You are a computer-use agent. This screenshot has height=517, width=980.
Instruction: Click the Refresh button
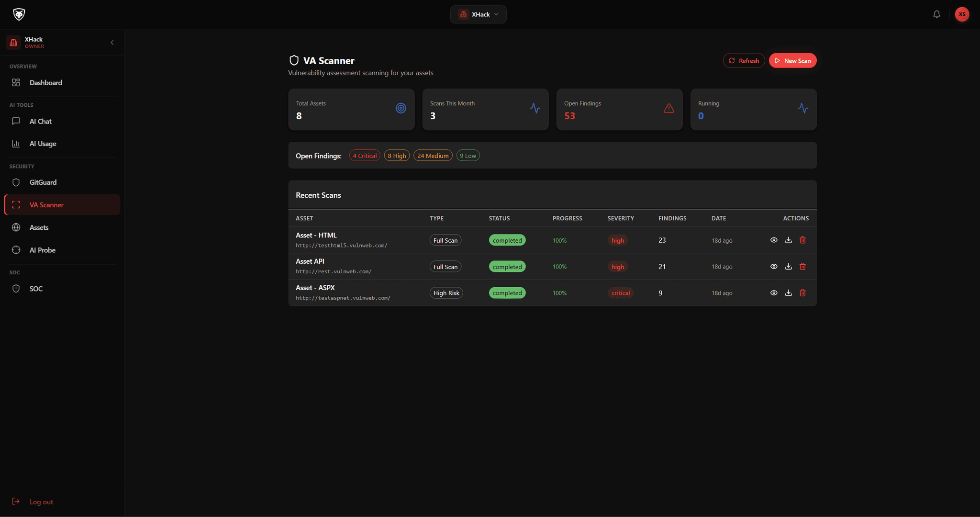(744, 60)
